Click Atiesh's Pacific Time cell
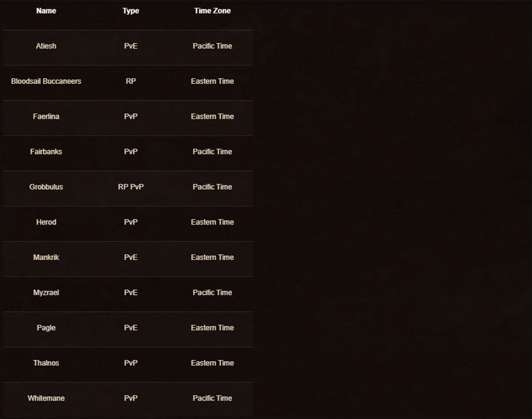The height and width of the screenshot is (419, 532). [212, 46]
